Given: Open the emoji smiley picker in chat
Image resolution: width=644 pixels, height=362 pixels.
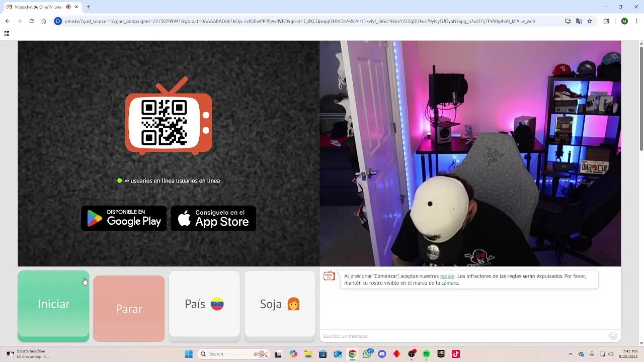Looking at the screenshot, I should 613,336.
